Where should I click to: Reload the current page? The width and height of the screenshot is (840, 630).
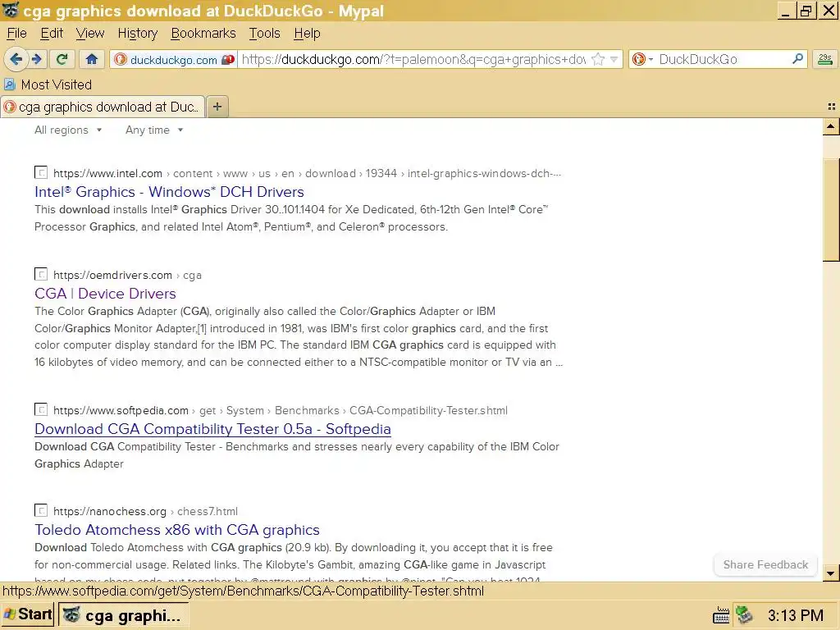pyautogui.click(x=62, y=59)
